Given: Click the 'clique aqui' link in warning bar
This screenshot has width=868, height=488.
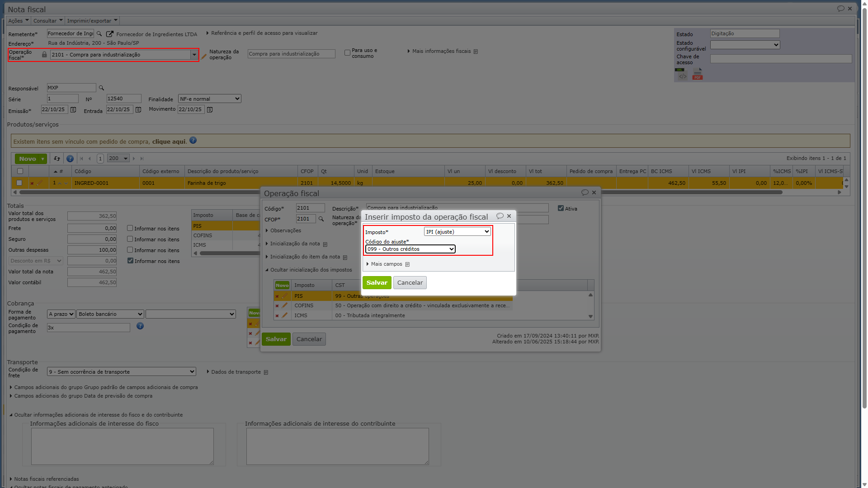Looking at the screenshot, I should click(x=169, y=142).
